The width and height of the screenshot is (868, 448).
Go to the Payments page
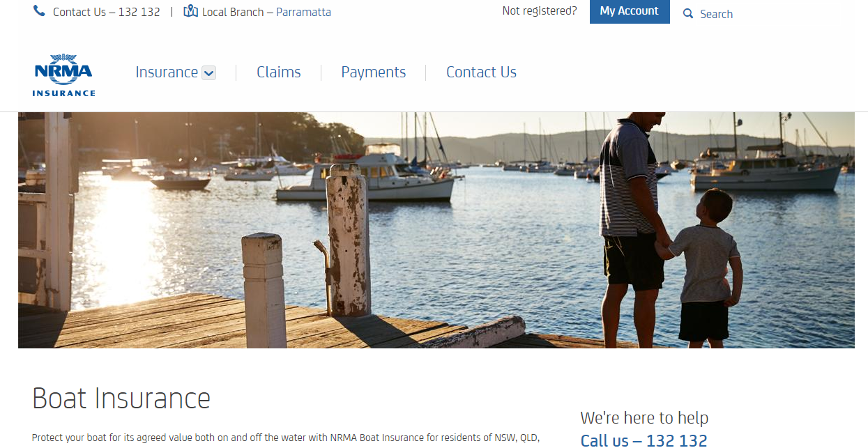point(374,72)
